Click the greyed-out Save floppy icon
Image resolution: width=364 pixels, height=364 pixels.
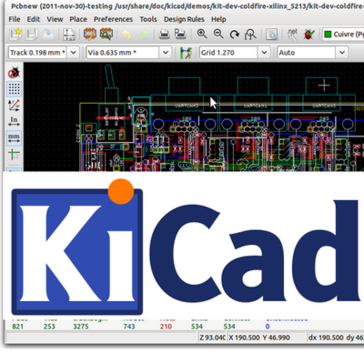31,34
